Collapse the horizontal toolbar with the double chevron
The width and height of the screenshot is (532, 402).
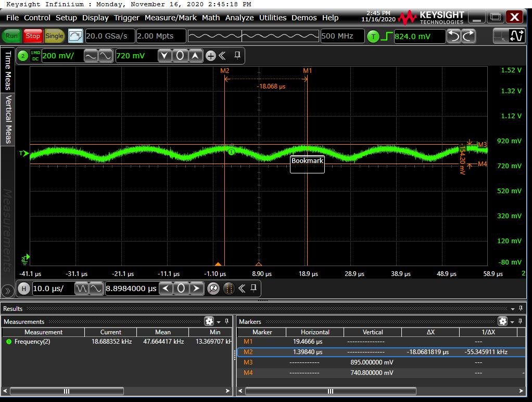coord(242,288)
